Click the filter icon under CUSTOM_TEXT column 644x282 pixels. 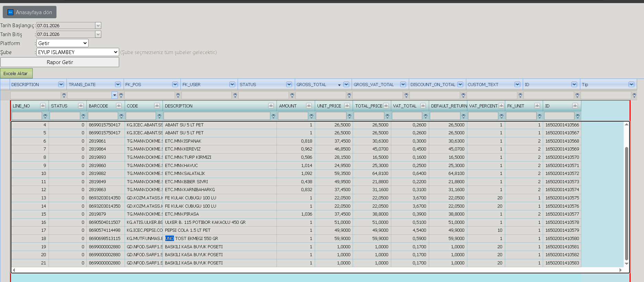(520, 95)
